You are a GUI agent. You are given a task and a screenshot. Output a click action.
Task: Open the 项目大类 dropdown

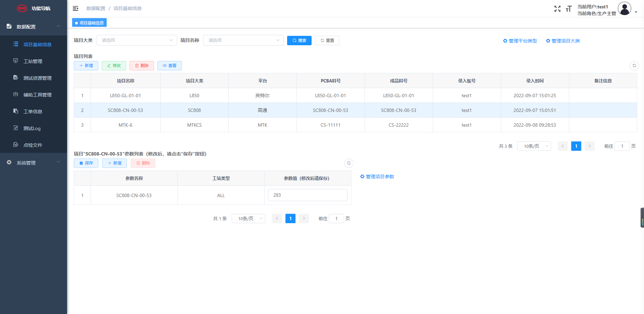(x=137, y=40)
